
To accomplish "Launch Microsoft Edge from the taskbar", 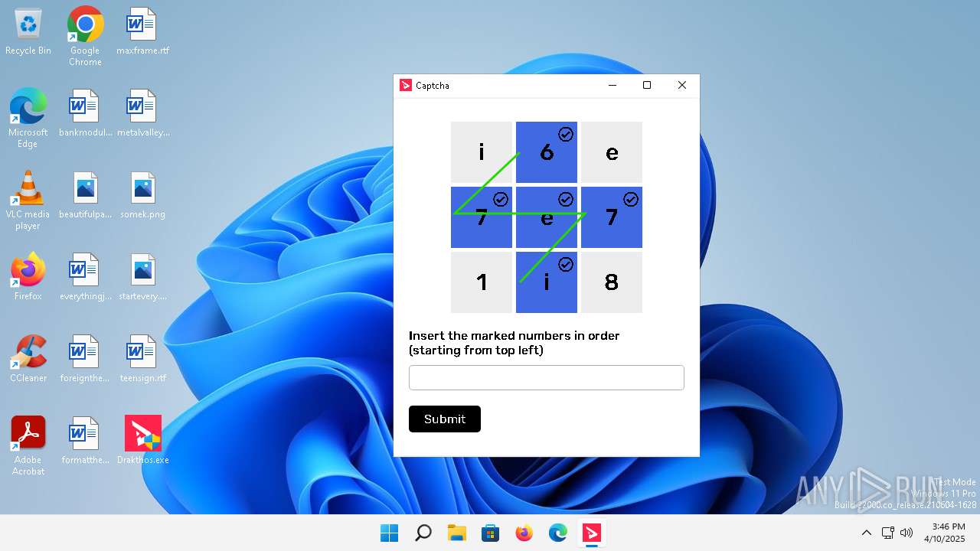I will [558, 533].
